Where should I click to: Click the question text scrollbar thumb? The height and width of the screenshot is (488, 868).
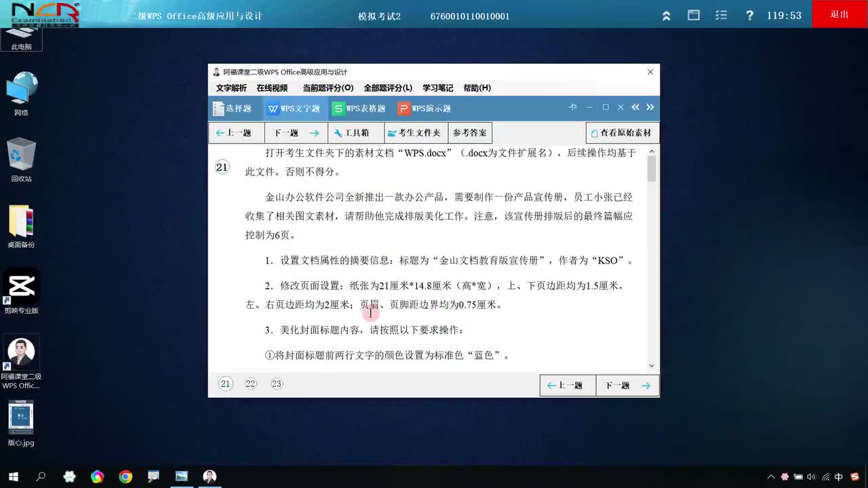pyautogui.click(x=652, y=169)
